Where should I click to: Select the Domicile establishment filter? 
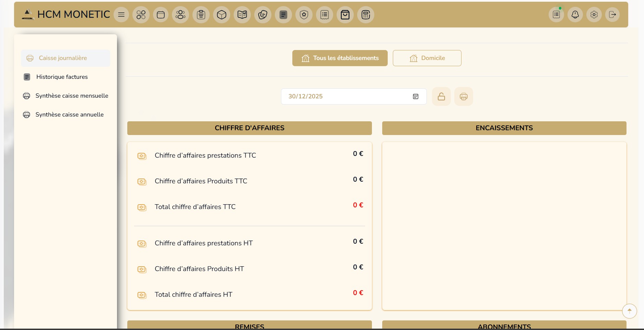pyautogui.click(x=427, y=58)
